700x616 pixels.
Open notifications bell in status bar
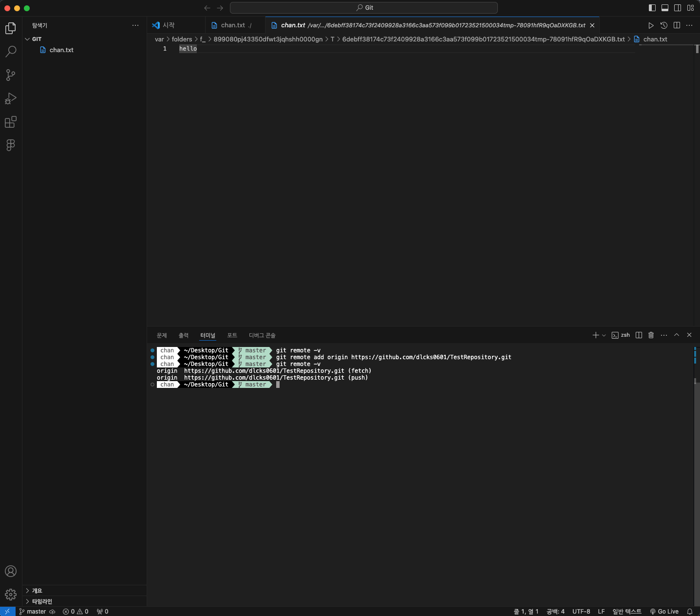pos(690,612)
